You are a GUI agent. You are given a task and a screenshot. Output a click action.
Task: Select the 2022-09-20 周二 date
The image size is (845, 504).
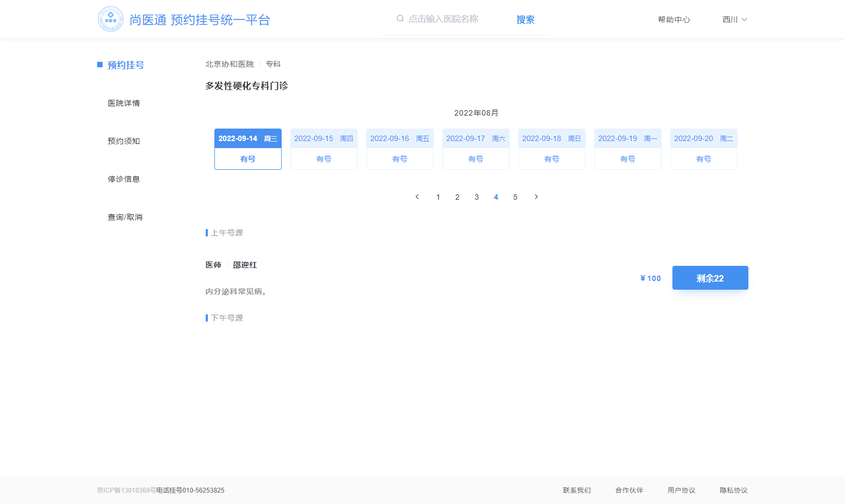coord(703,149)
